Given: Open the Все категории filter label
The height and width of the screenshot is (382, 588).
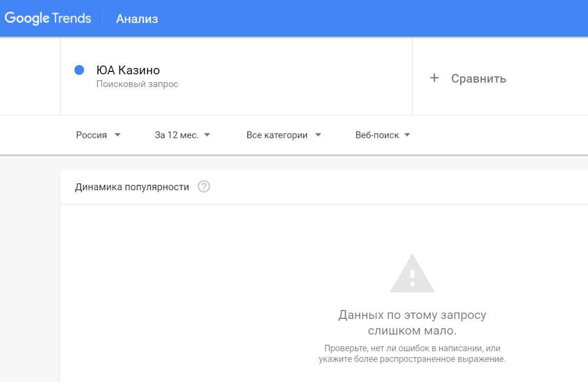Looking at the screenshot, I should [277, 135].
